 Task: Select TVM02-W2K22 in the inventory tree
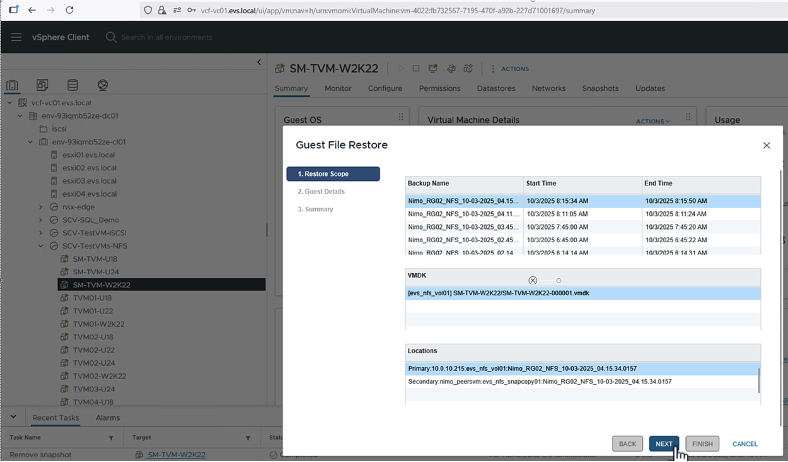[x=99, y=376]
